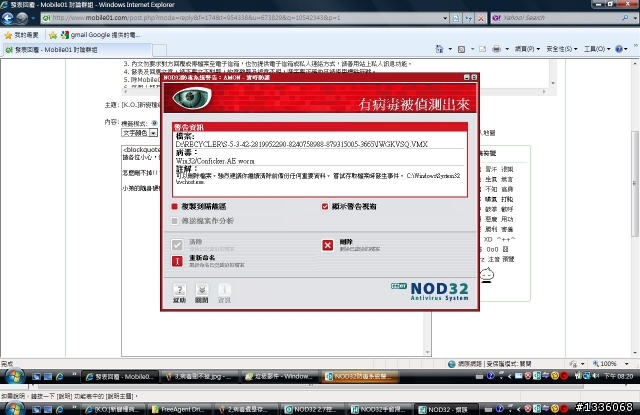Open the Safety (S) menu

click(562, 49)
